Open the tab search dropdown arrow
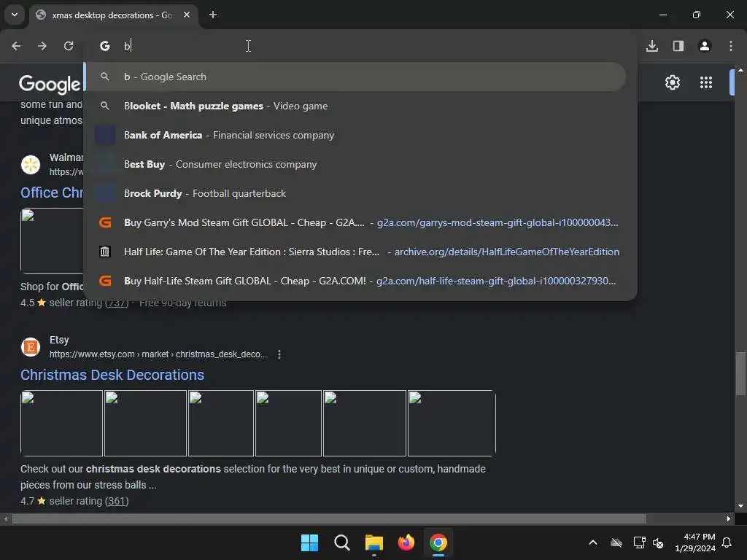Screen dimensions: 747x560 (15, 15)
